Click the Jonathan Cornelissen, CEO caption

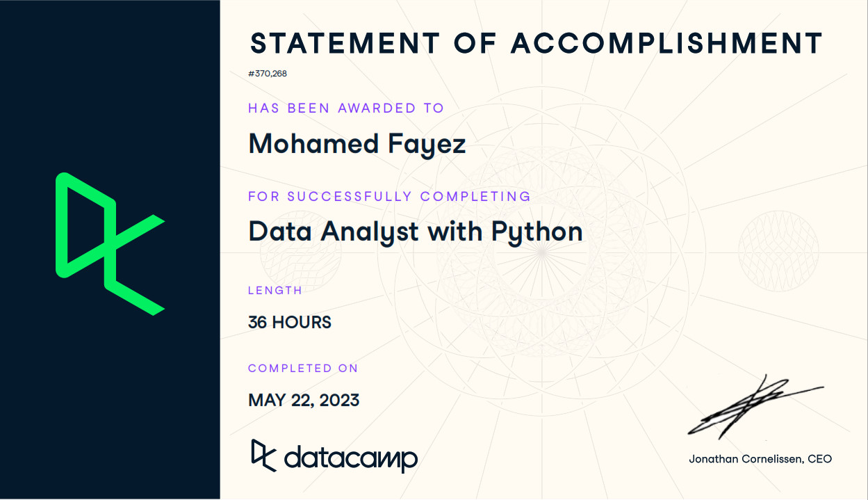pyautogui.click(x=760, y=459)
